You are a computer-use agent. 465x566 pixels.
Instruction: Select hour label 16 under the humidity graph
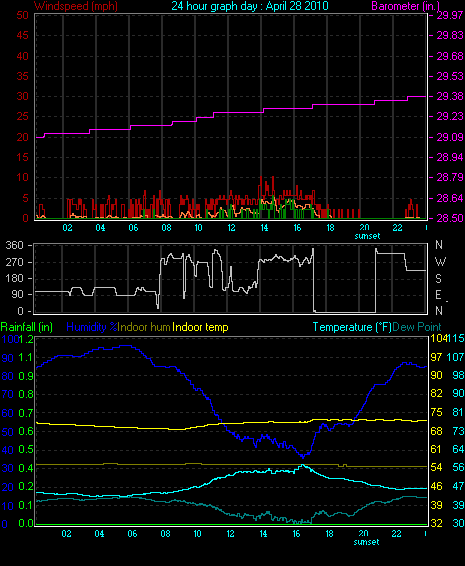click(296, 534)
